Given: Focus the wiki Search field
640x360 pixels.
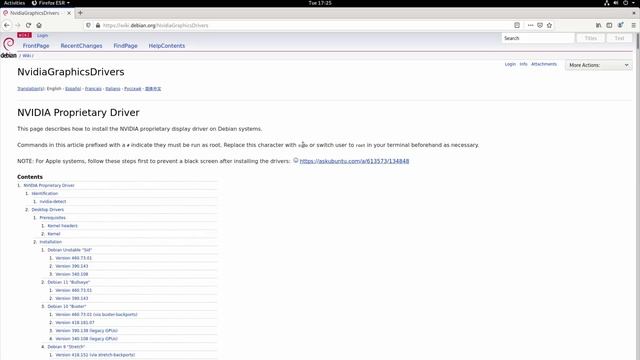Looking at the screenshot, I should tap(538, 38).
